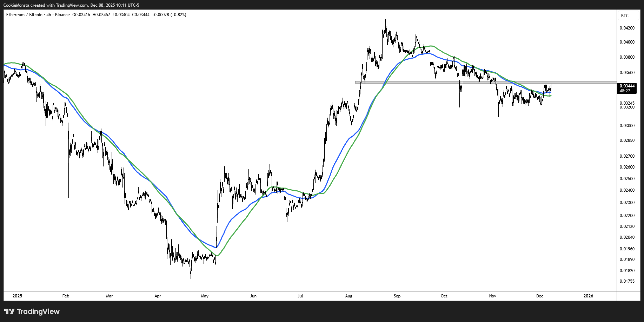Click the 2025 label on time axis
The width and height of the screenshot is (644, 322).
(x=17, y=296)
